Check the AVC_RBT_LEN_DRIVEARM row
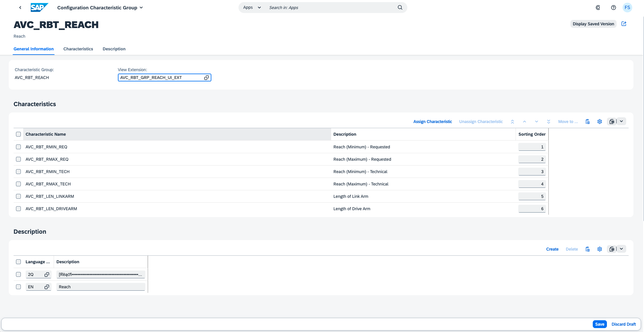Viewport: 644px width, 332px height. point(18,209)
